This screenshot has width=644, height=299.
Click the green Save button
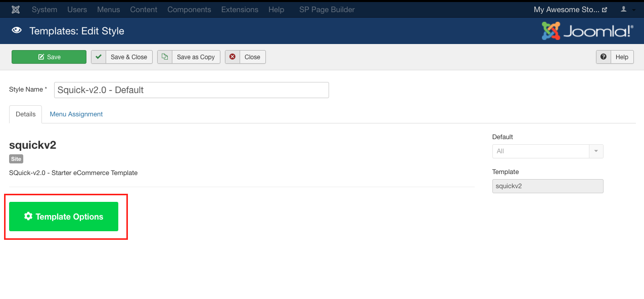click(x=49, y=57)
